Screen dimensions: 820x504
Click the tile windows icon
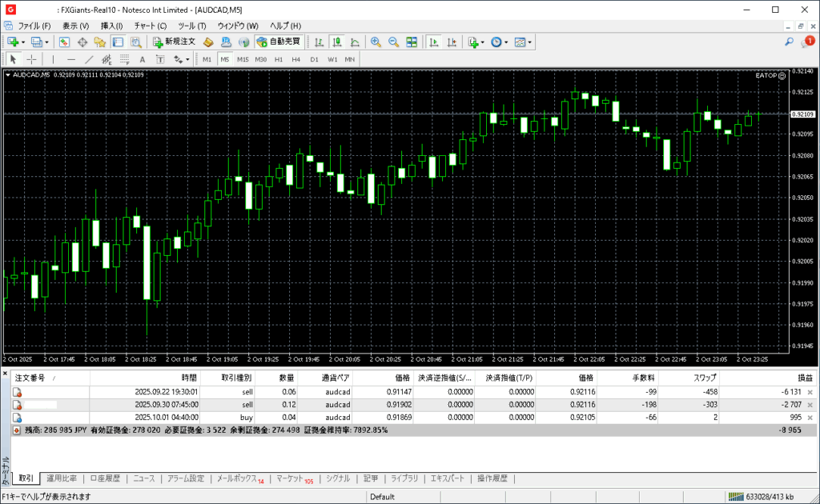pos(412,42)
